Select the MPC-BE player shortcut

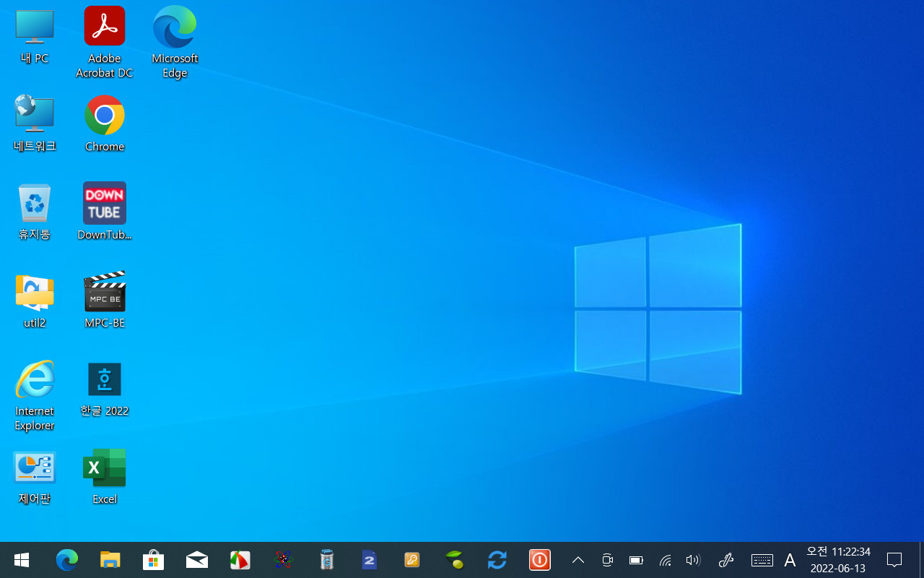click(105, 301)
